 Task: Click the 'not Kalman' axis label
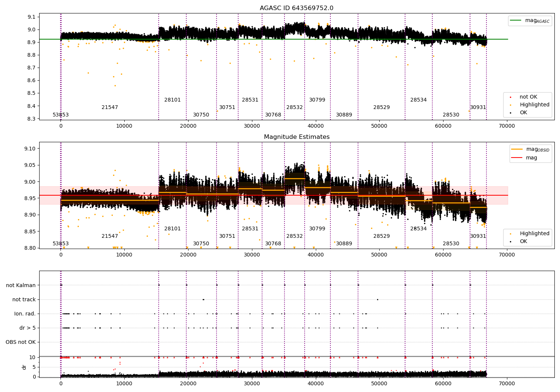pyautogui.click(x=21, y=286)
